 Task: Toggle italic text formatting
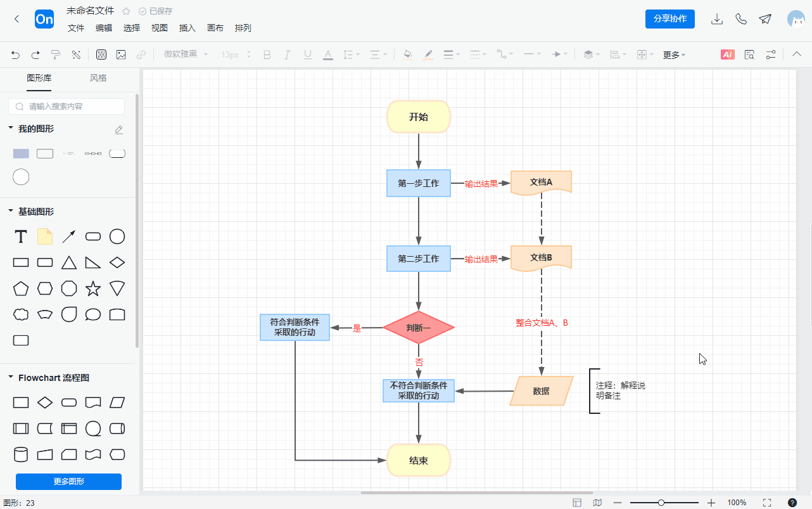tap(287, 55)
